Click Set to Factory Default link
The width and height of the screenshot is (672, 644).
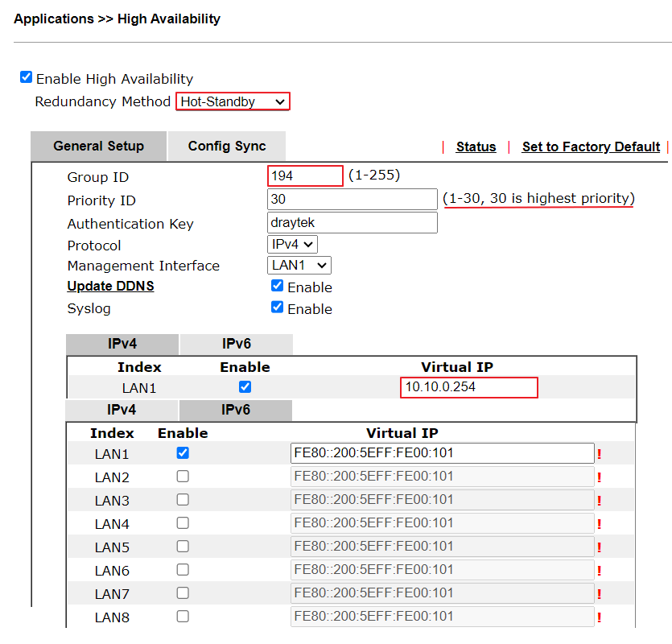click(591, 147)
